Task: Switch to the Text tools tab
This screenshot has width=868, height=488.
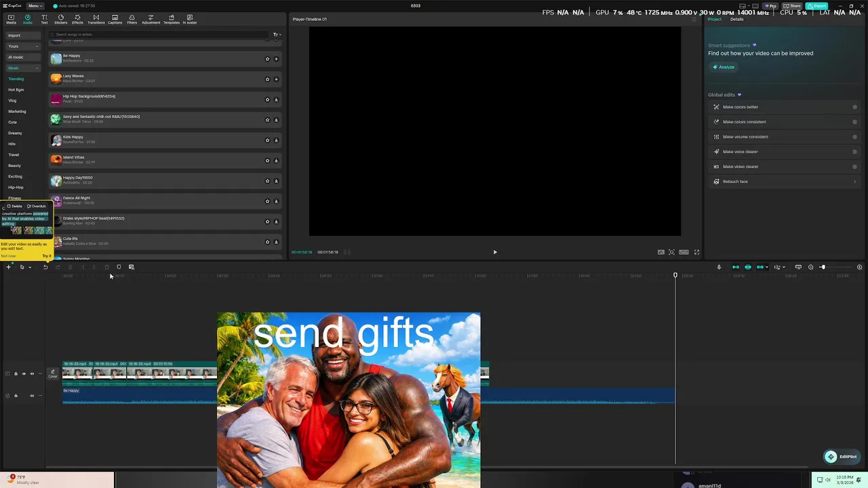Action: [44, 19]
